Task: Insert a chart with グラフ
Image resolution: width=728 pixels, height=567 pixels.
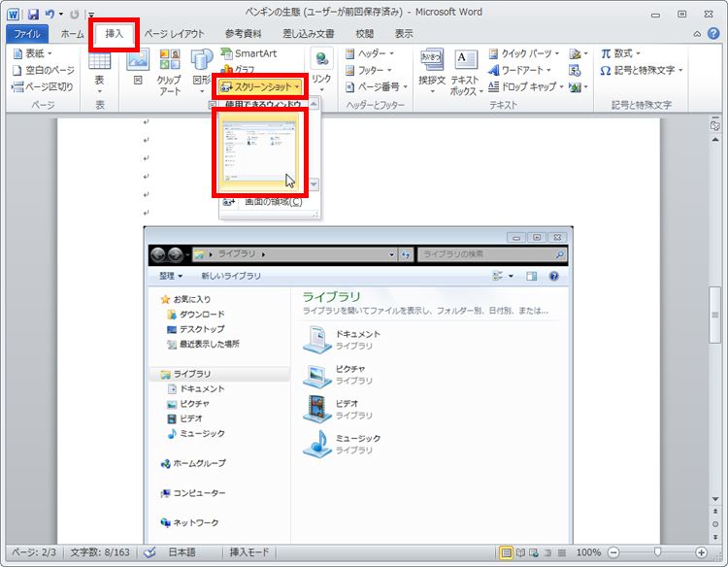Action: pos(238,70)
